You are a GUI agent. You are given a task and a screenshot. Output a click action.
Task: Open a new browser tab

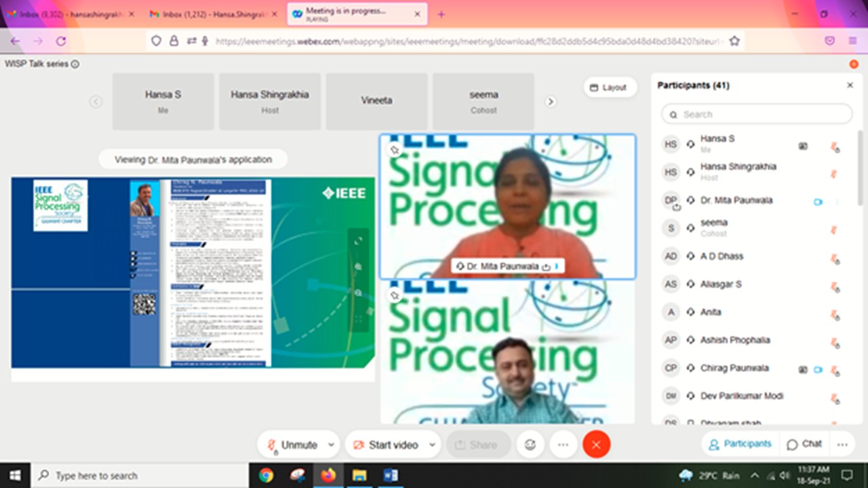[441, 14]
